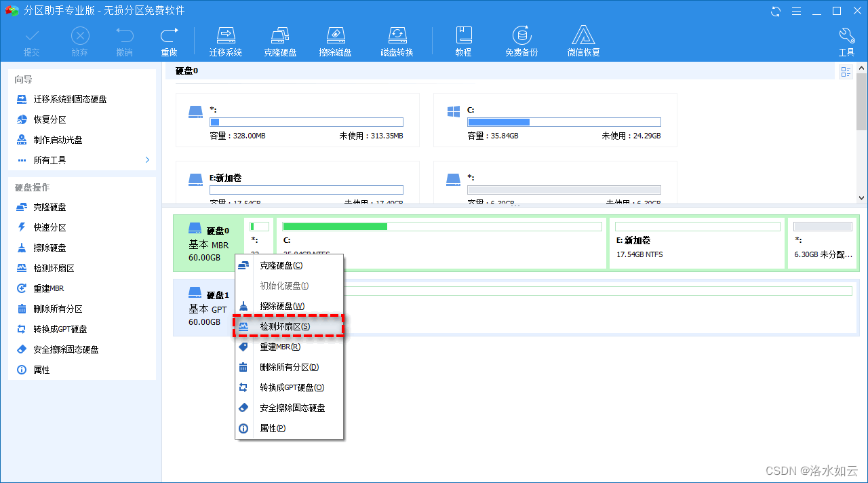Expand 所有工具 arrow in wizard panel
The width and height of the screenshot is (868, 483).
147,160
